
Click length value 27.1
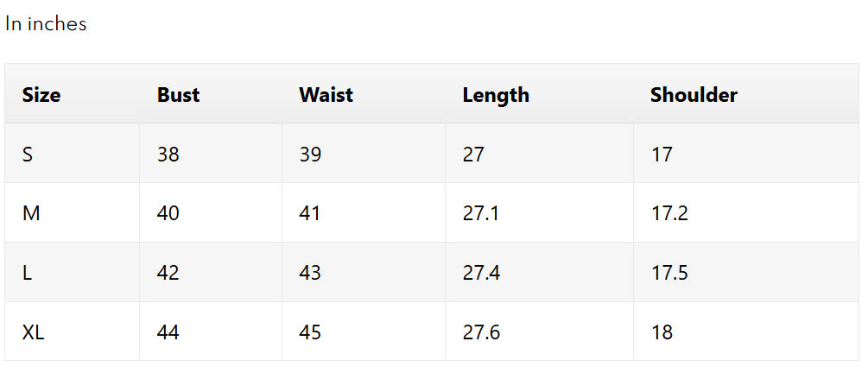point(481,213)
